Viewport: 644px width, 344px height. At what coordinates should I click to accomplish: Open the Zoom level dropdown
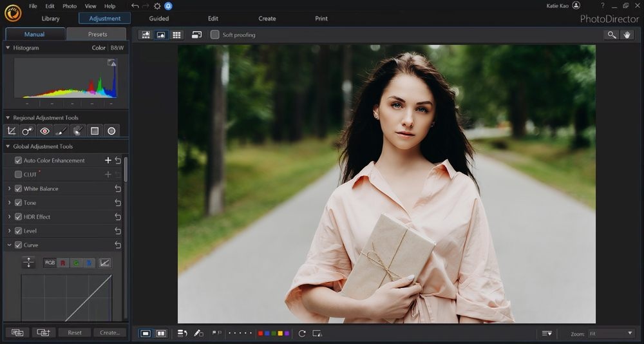(x=611, y=334)
